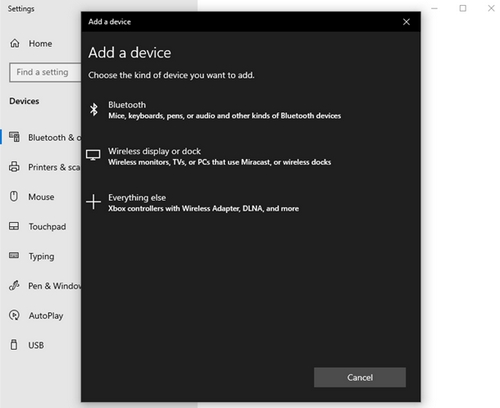Click the Typing keyboard icon
The width and height of the screenshot is (500, 408).
coord(14,256)
